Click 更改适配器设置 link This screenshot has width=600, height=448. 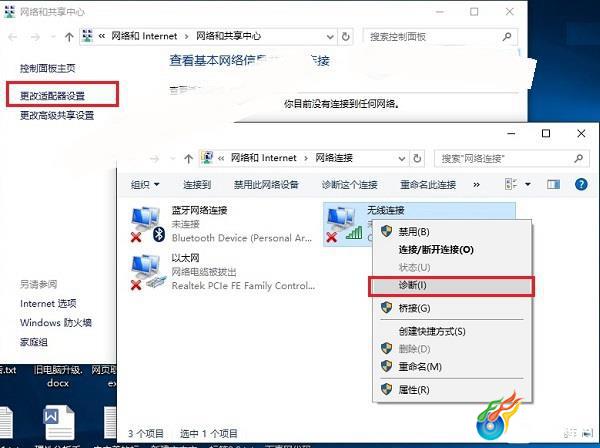click(52, 96)
